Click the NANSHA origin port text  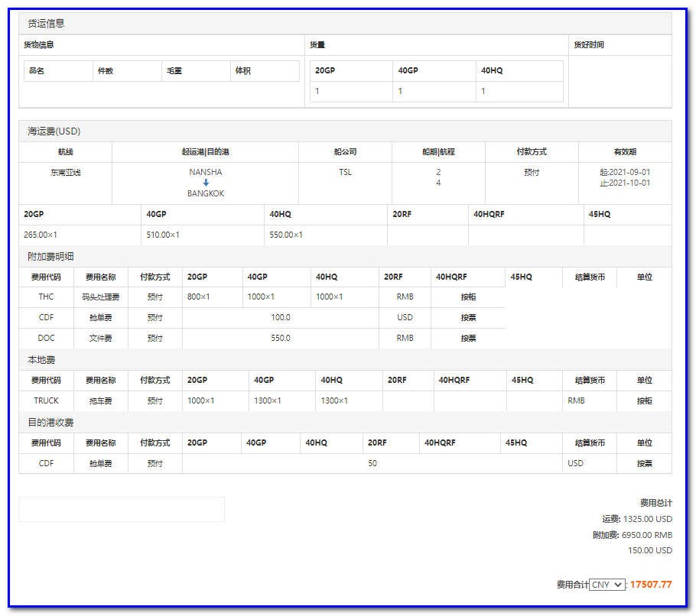[206, 172]
